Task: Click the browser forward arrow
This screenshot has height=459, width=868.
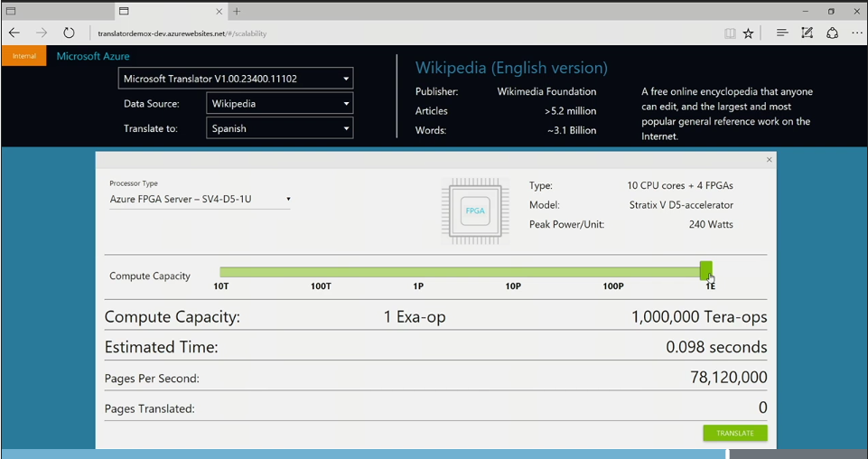Action: click(x=42, y=33)
